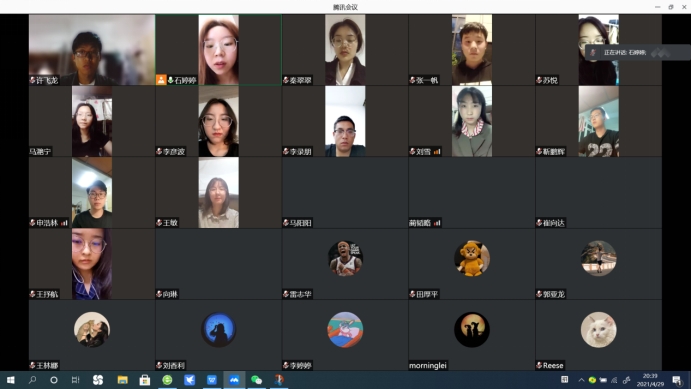
Task: Click the network signal icon next to 刘雪
Action: (x=436, y=151)
